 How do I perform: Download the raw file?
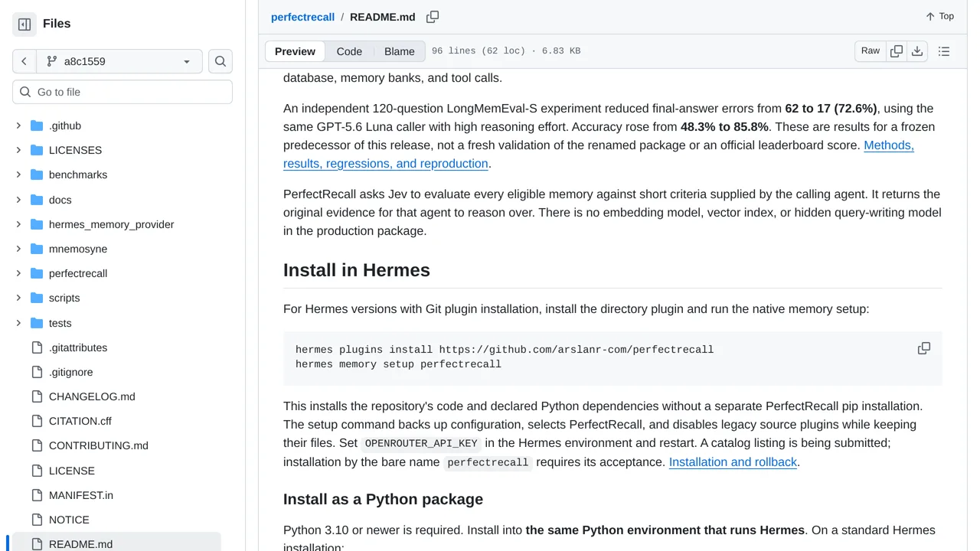(x=917, y=51)
